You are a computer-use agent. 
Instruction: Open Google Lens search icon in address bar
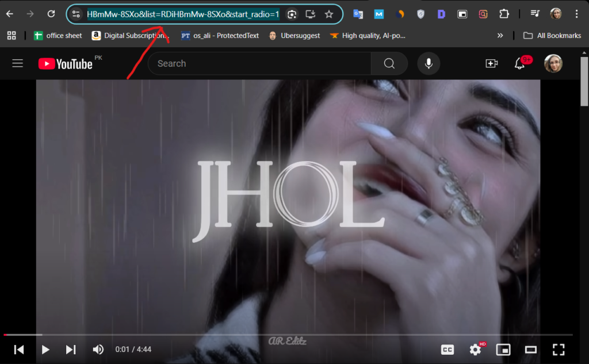(292, 14)
